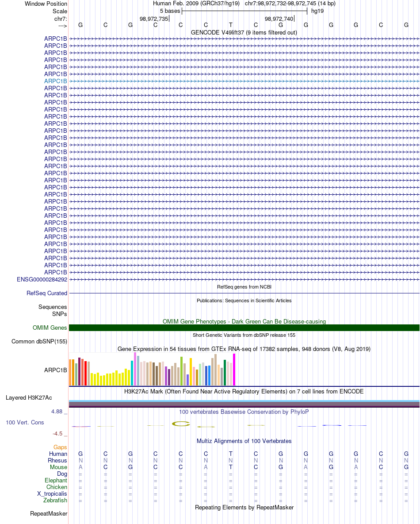Click the 5 bases scale bar label

170,11
